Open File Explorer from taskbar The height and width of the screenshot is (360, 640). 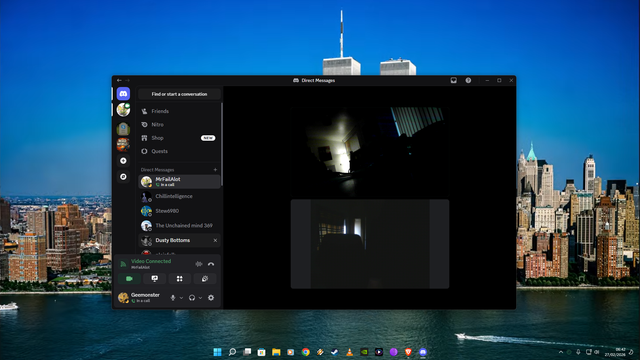click(276, 352)
